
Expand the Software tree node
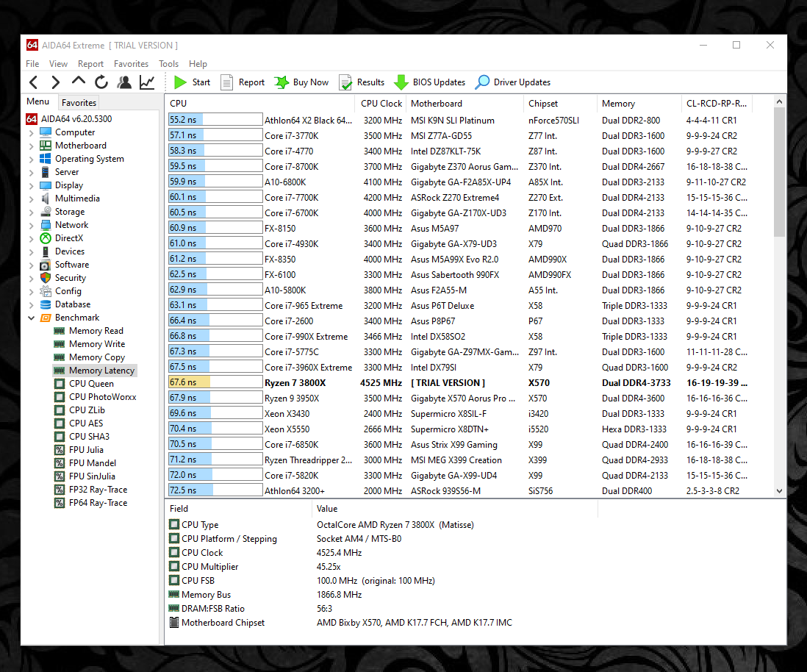(32, 265)
